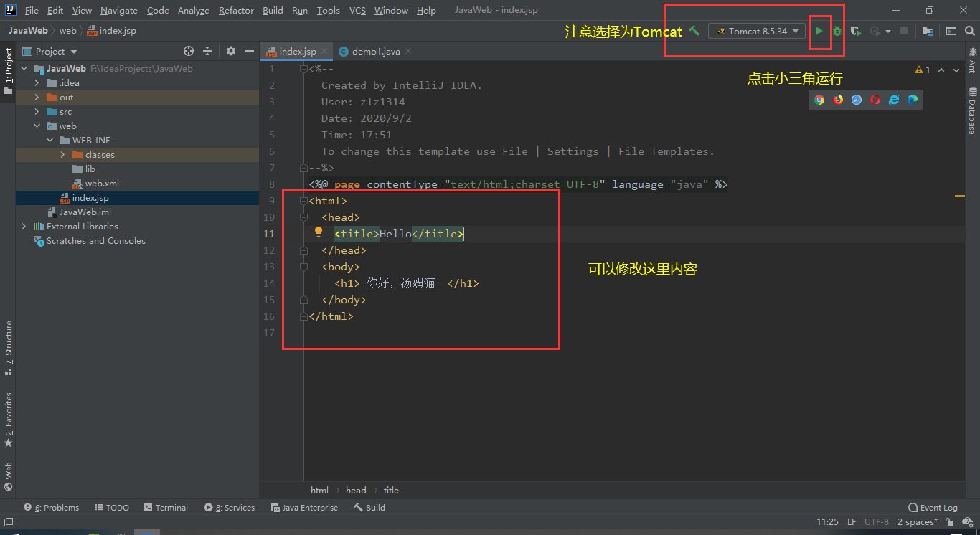Open Search Everywhere magnifier icon

point(970,31)
